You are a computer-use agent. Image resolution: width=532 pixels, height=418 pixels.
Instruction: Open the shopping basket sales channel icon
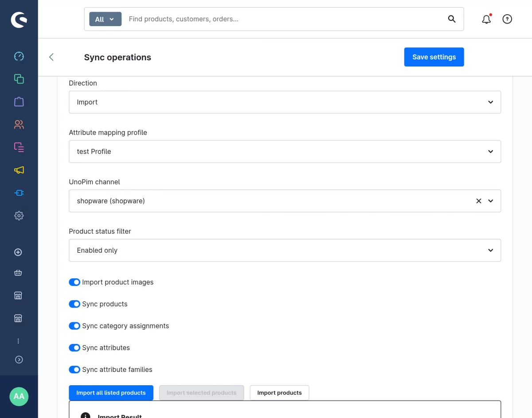[x=18, y=273]
